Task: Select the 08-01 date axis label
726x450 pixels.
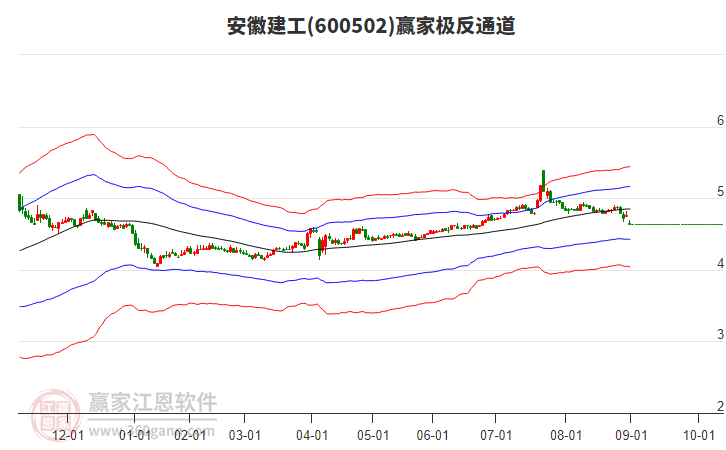Action: (566, 436)
